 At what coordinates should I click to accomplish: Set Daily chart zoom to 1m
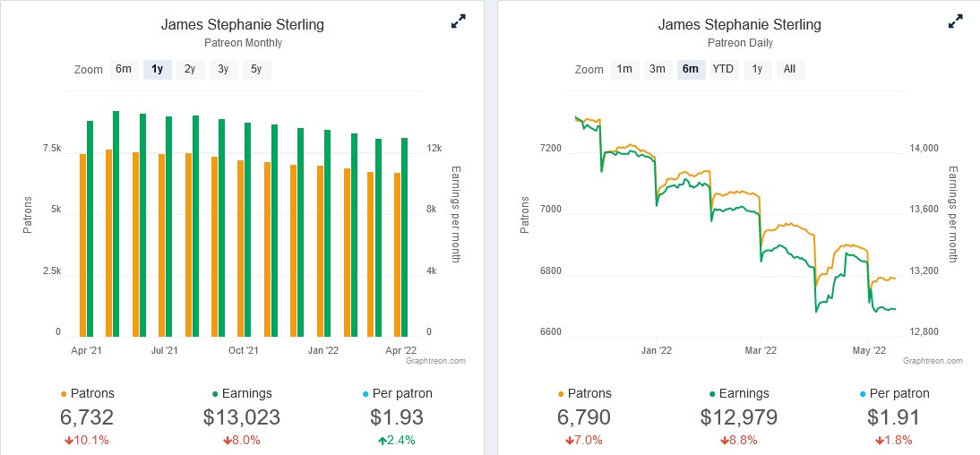624,69
